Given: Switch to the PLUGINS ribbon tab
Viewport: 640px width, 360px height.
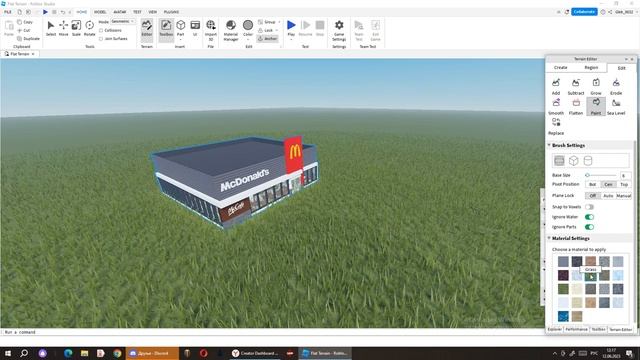Looking at the screenshot, I should coord(171,12).
